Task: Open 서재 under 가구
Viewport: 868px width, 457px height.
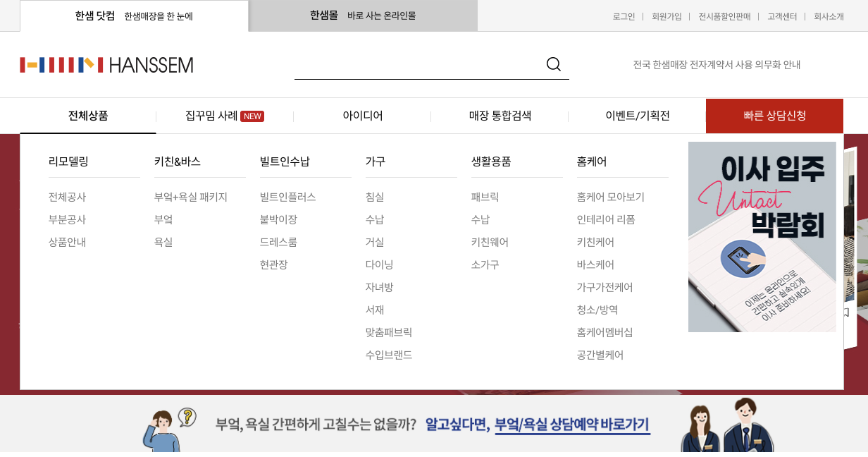Action: coord(375,310)
